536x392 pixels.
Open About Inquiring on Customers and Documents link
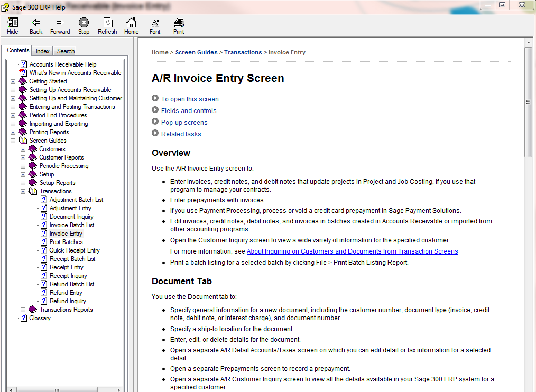point(353,251)
